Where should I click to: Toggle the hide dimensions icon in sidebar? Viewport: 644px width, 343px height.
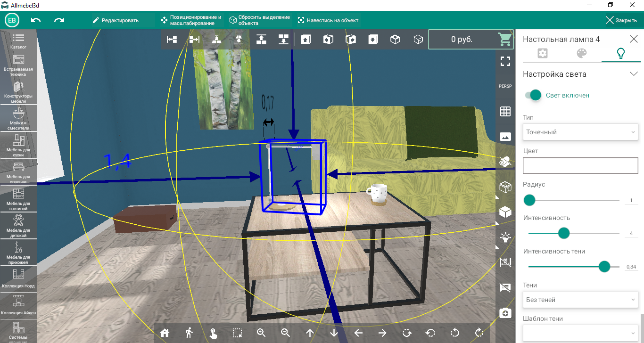pyautogui.click(x=505, y=262)
